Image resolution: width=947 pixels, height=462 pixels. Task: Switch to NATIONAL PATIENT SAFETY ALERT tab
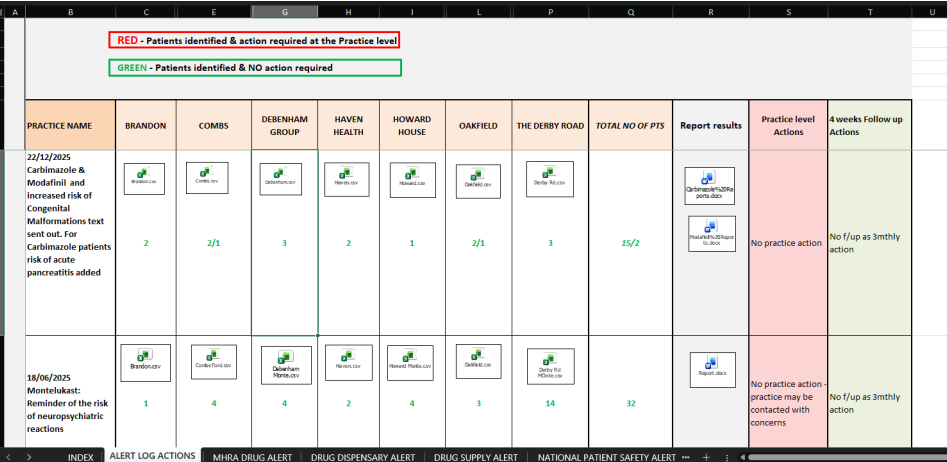click(x=606, y=456)
